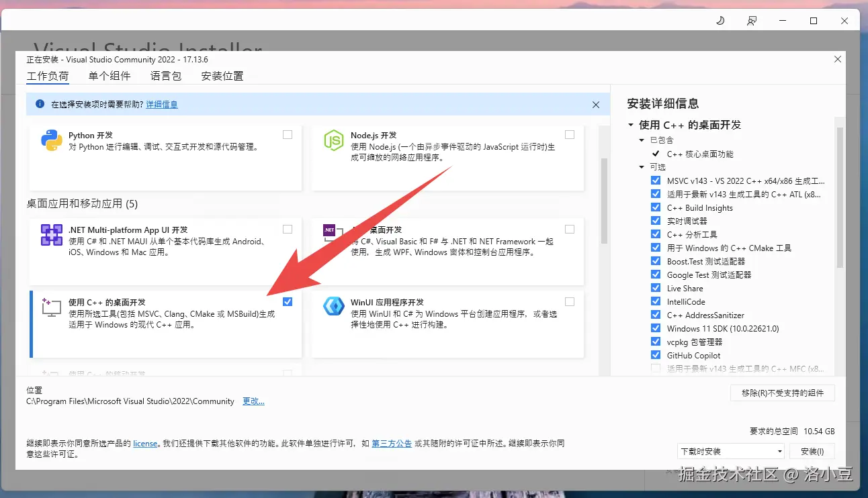Click the feedback icon in installer title bar
The height and width of the screenshot is (498, 868).
[752, 21]
